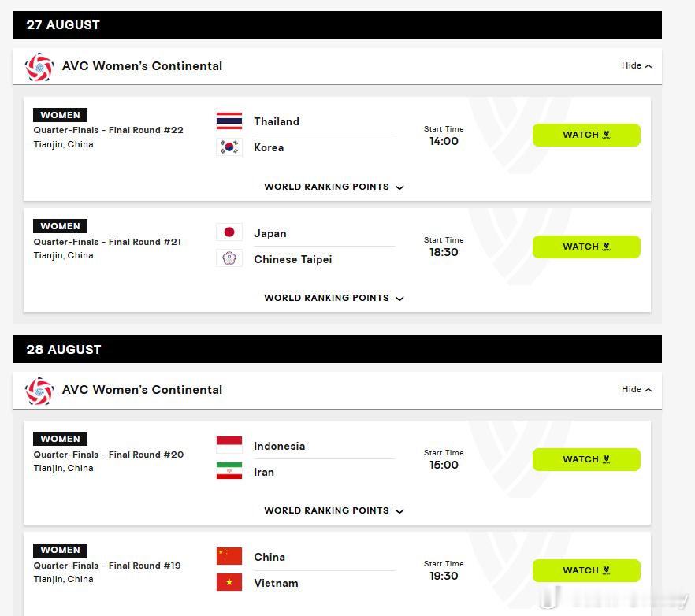Click the Vietnam flag icon
This screenshot has height=616, width=695.
pos(229,582)
